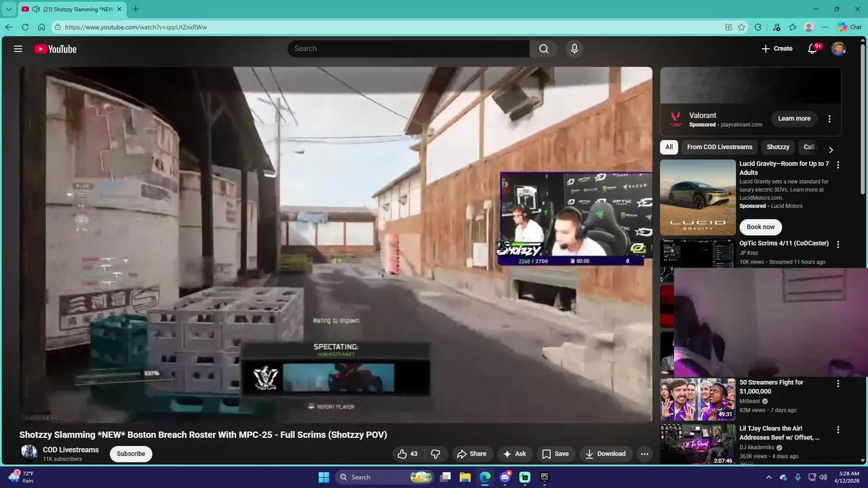Save the video to a playlist

(555, 454)
